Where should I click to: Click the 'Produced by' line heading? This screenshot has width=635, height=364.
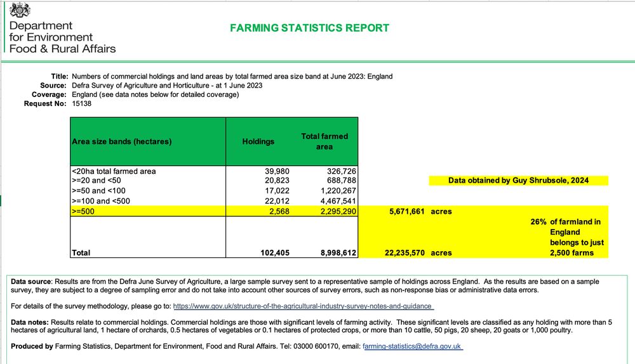pyautogui.click(x=32, y=346)
